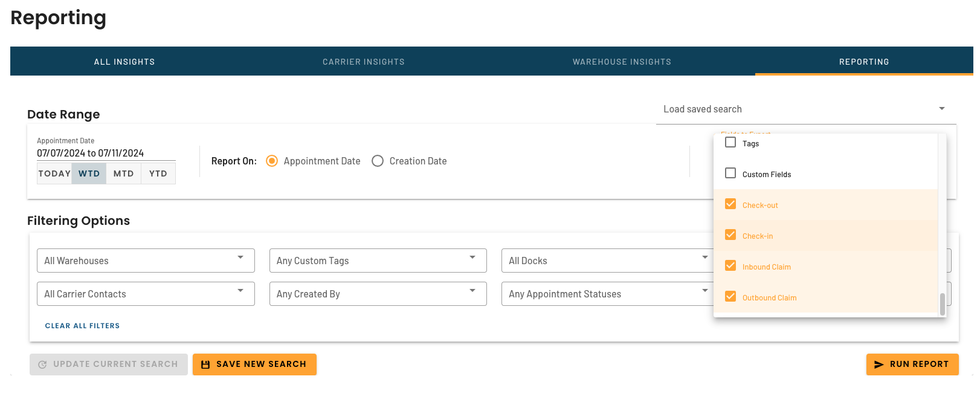Set date range to Today
Viewport: 980px width, 405px height.
point(54,173)
